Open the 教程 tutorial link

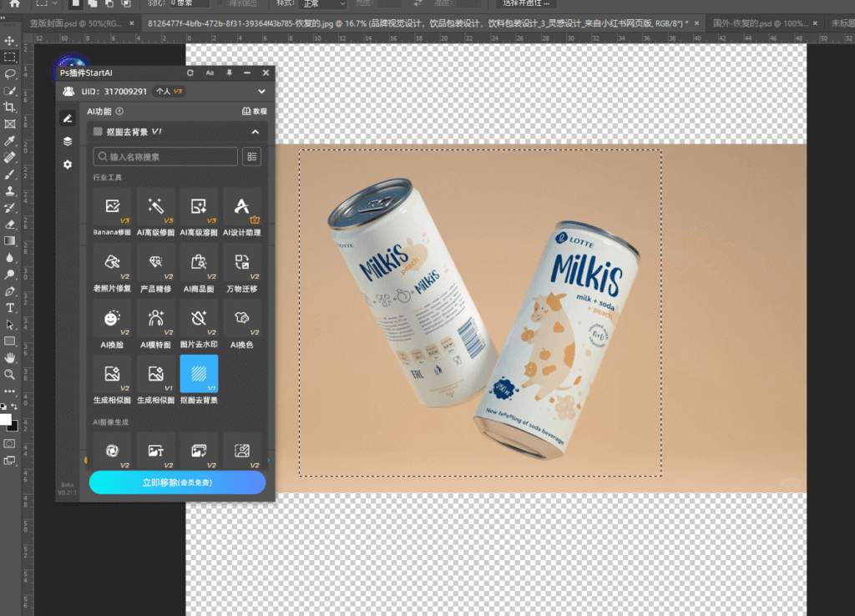[255, 111]
